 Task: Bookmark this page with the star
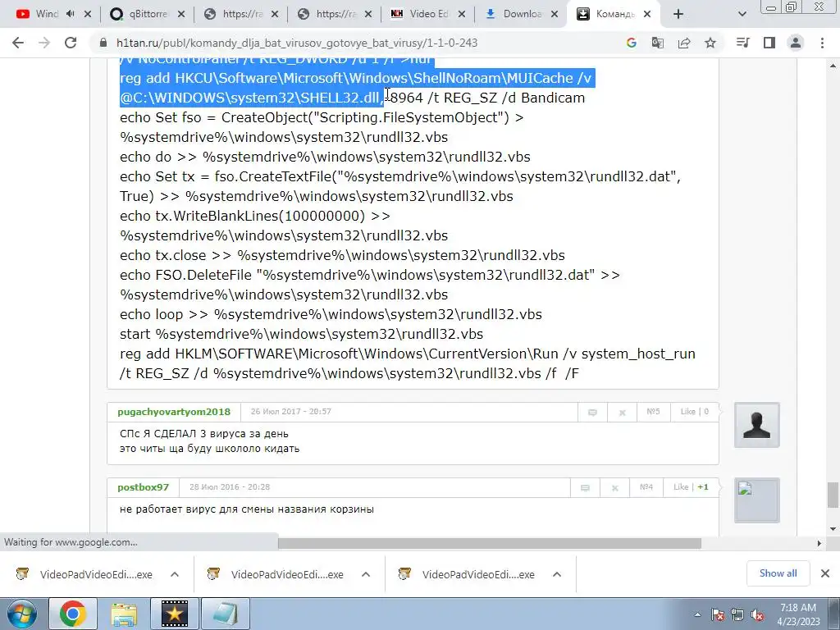(710, 43)
